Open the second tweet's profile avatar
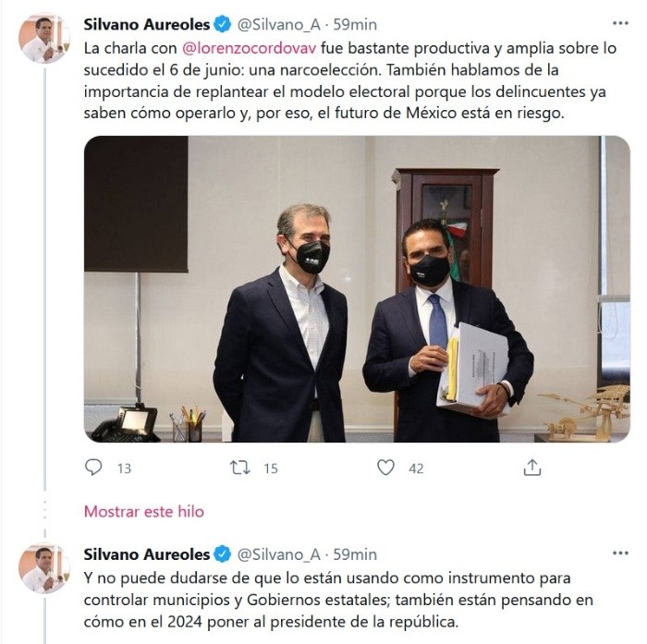The width and height of the screenshot is (647, 644). [44, 568]
